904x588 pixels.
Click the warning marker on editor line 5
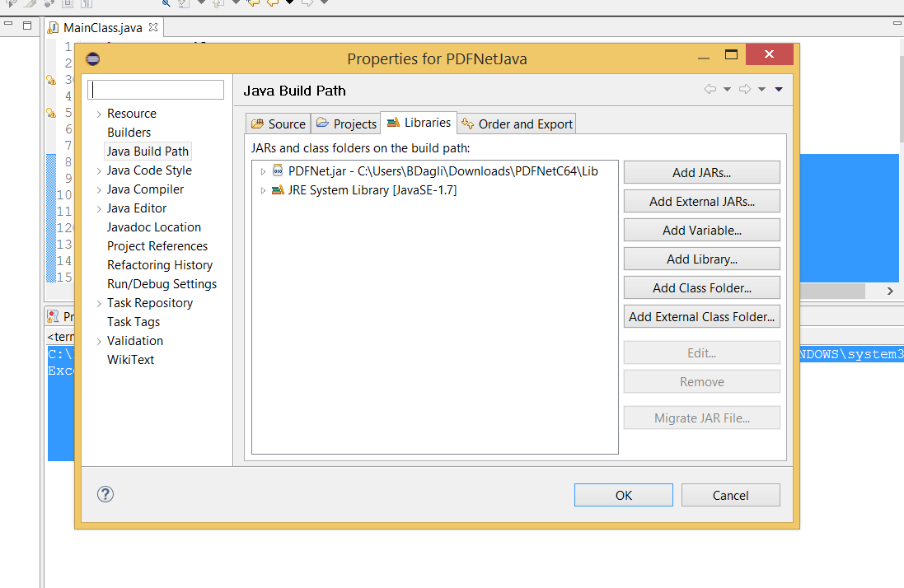click(51, 112)
